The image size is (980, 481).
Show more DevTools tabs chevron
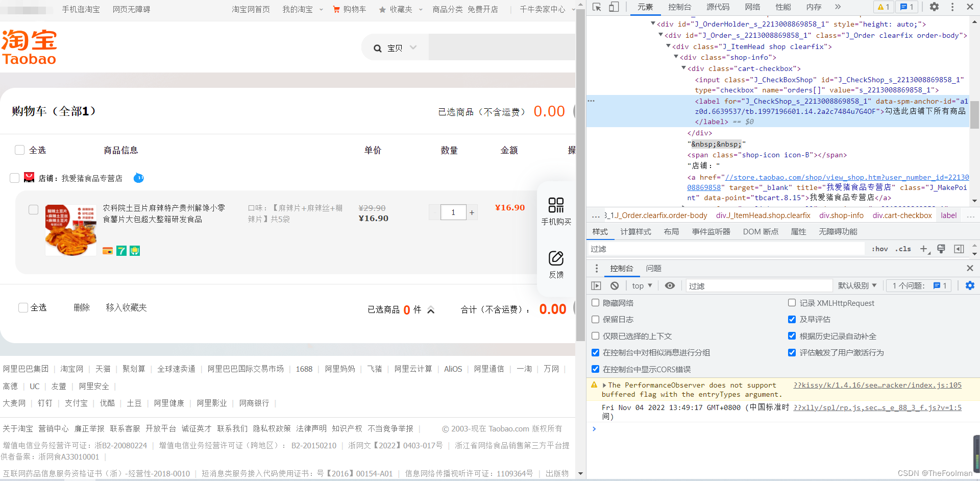click(x=838, y=7)
